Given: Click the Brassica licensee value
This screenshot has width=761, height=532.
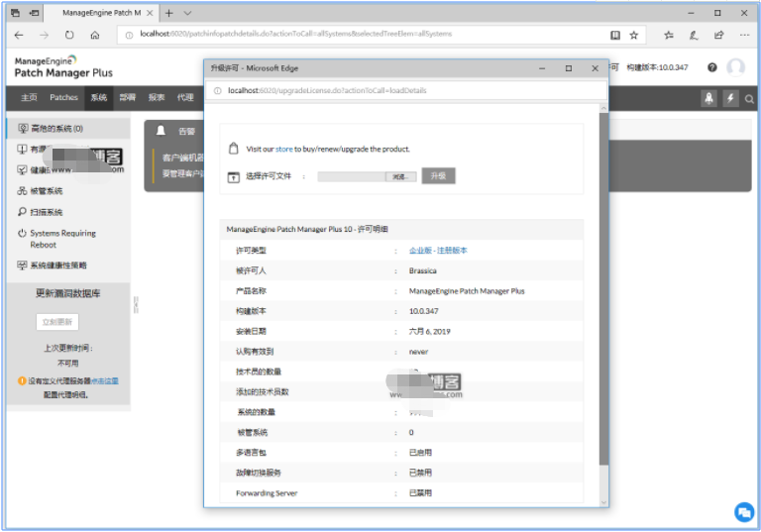Looking at the screenshot, I should 423,270.
